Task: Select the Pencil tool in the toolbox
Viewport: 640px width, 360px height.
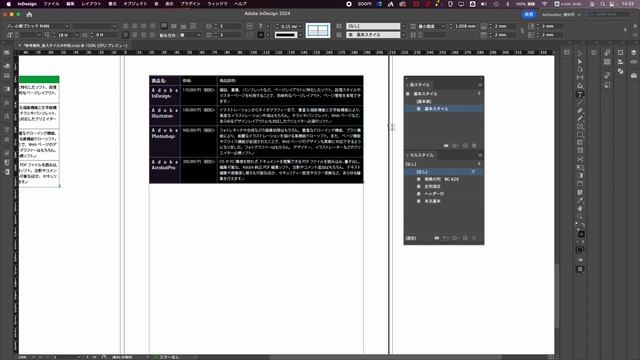Action: click(x=580, y=119)
